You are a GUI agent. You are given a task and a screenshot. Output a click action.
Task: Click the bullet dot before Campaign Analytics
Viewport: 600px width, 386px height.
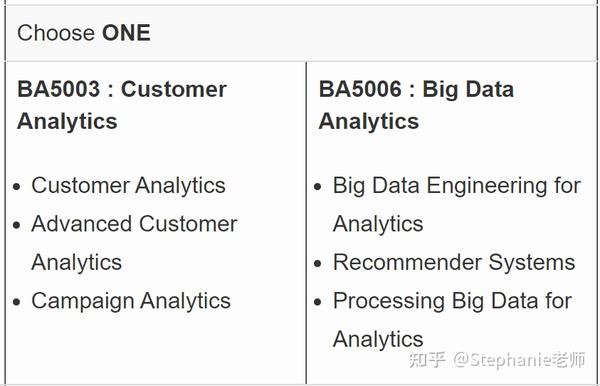point(16,302)
